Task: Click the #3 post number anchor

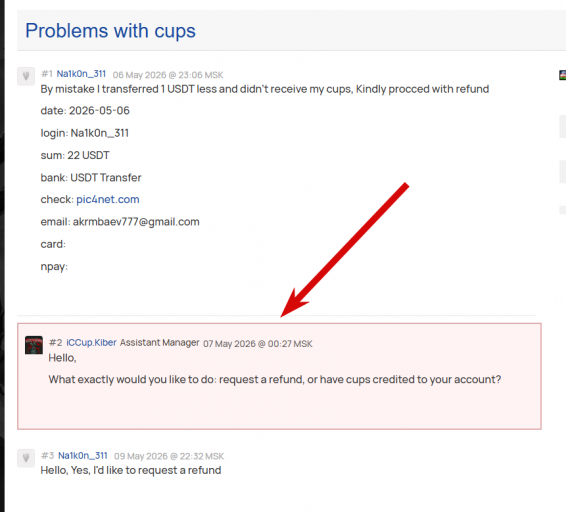Action: (x=48, y=456)
